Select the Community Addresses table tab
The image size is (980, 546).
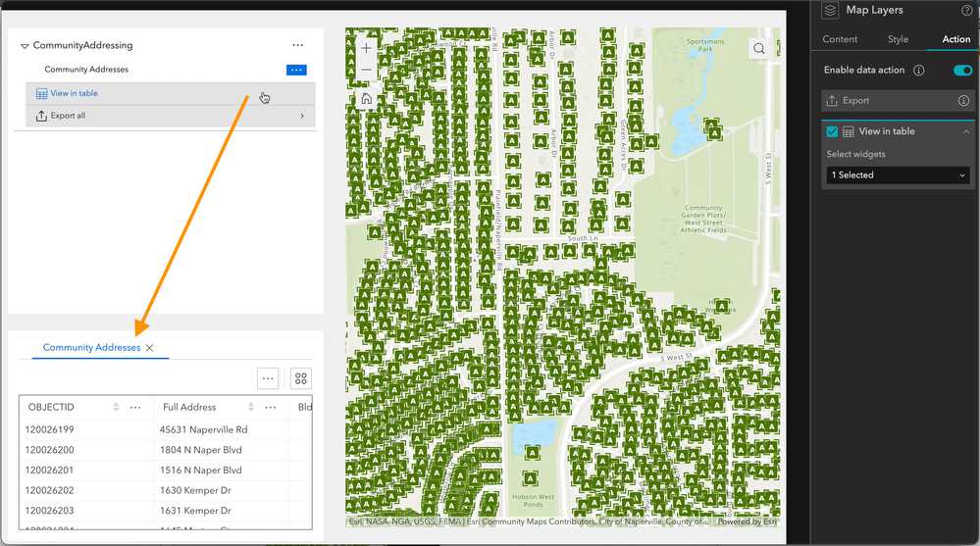pyautogui.click(x=91, y=347)
